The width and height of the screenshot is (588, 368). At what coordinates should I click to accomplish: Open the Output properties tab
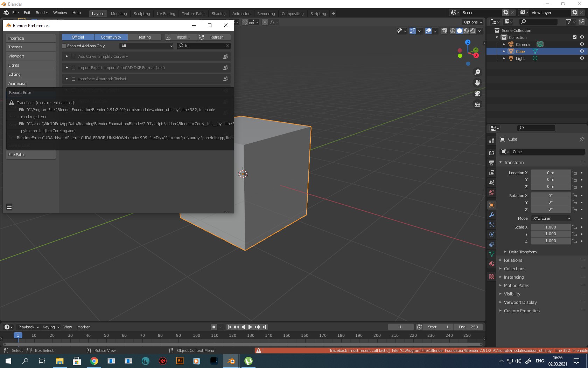tap(492, 163)
